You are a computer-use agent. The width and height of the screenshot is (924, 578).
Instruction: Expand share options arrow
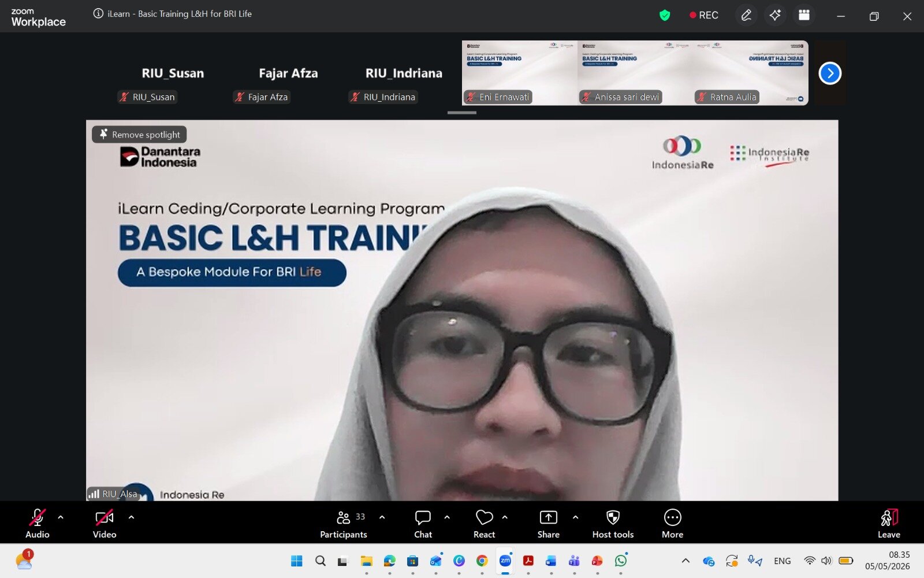[x=575, y=517]
